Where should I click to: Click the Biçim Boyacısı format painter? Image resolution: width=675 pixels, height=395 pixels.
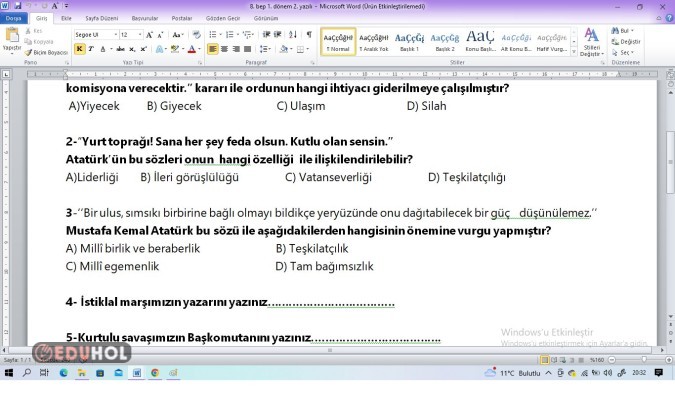(x=46, y=52)
